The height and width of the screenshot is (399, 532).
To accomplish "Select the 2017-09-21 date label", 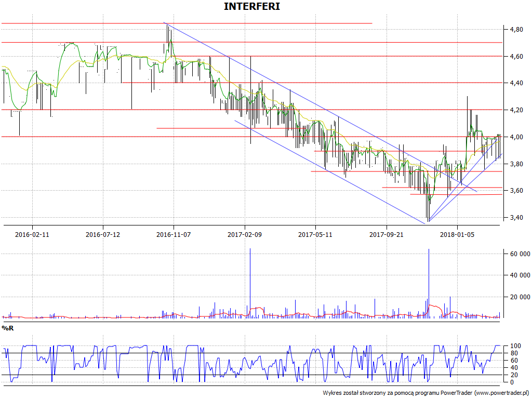I will 387,234.
